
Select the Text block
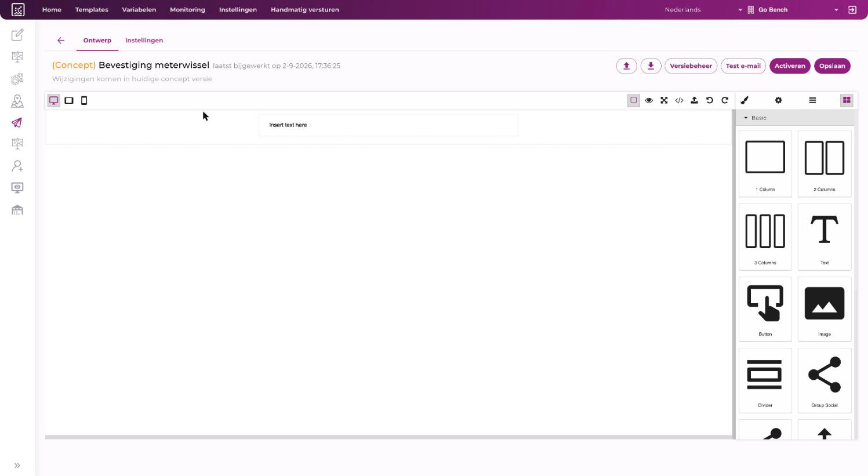click(x=825, y=237)
